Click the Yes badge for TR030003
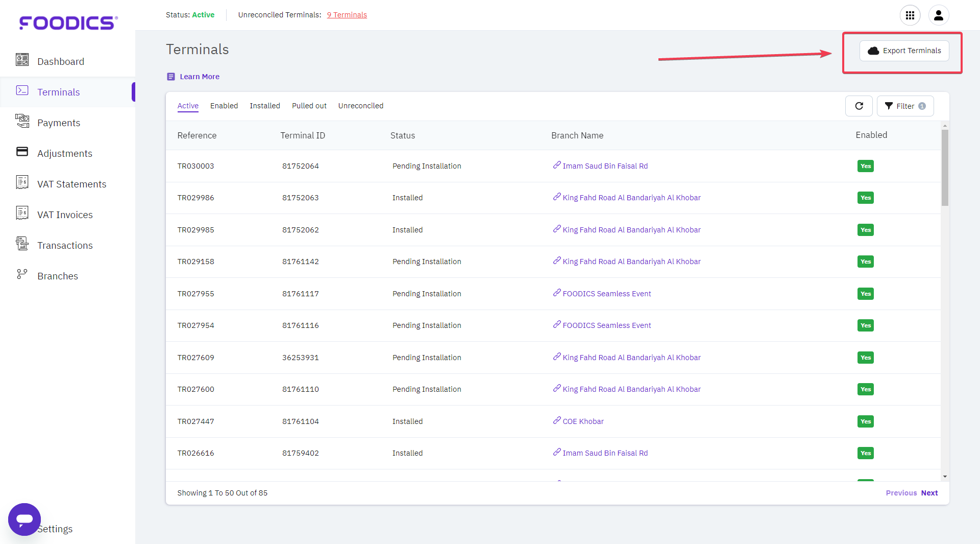980x544 pixels. click(x=866, y=166)
